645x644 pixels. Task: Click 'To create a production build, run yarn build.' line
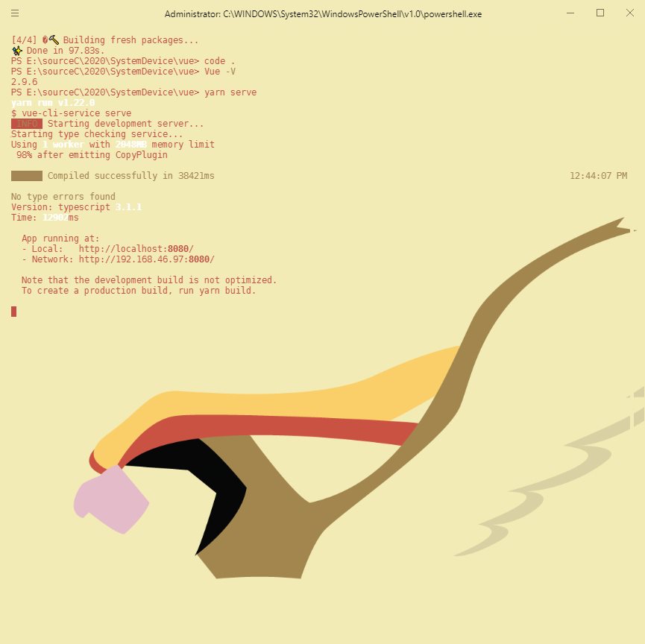tap(139, 291)
